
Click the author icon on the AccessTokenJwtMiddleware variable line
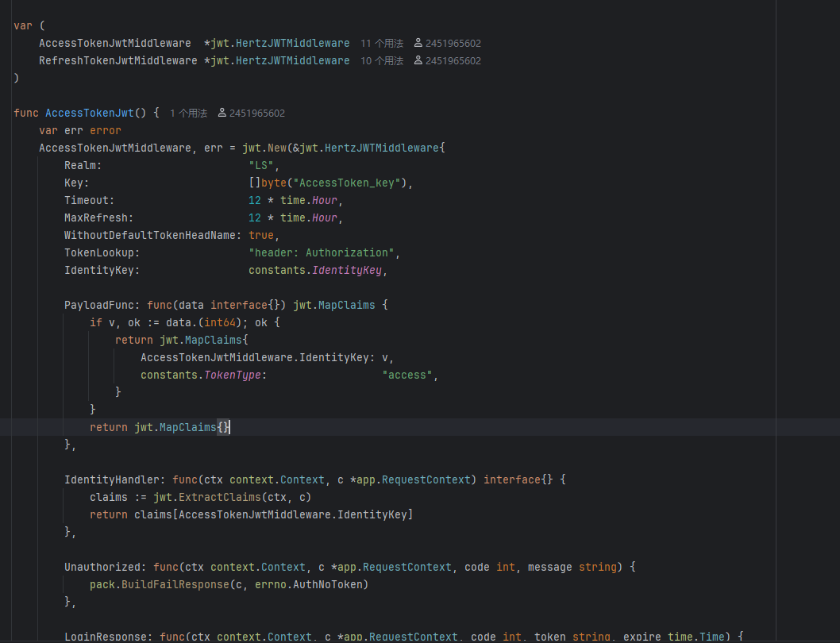click(x=418, y=43)
